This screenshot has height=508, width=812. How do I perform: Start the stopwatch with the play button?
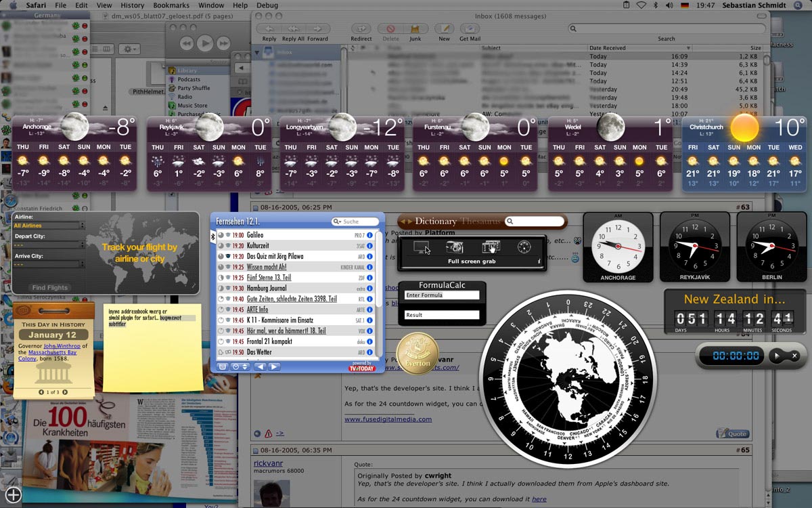[x=777, y=356]
